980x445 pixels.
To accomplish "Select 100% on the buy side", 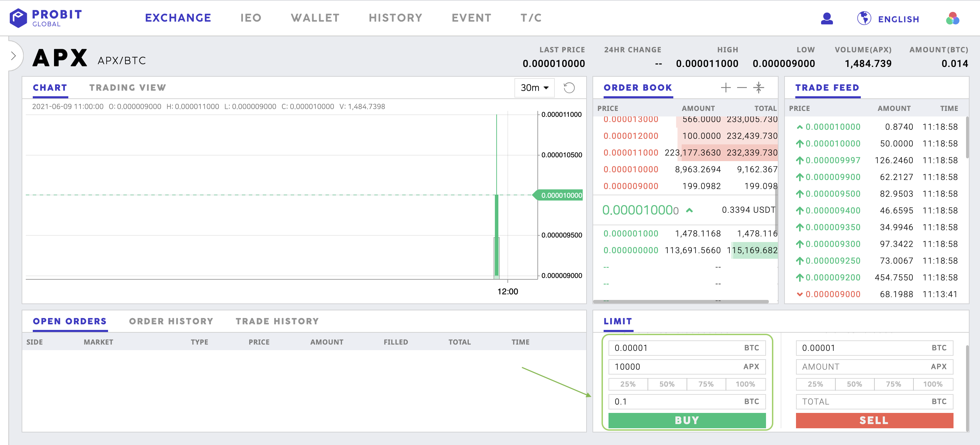I will [x=746, y=384].
